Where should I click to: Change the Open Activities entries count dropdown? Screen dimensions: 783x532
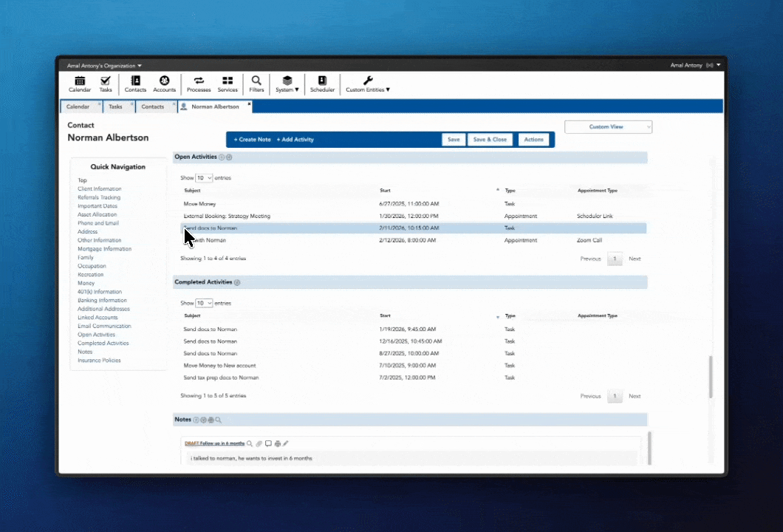204,177
